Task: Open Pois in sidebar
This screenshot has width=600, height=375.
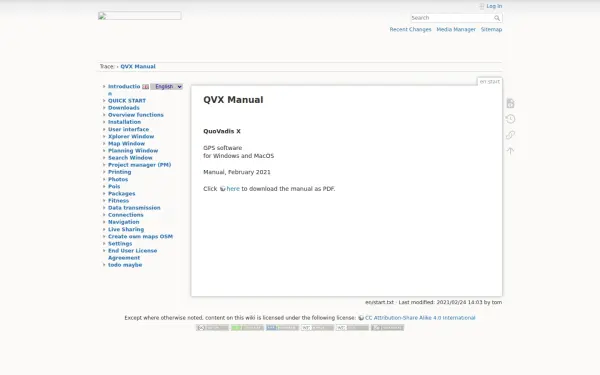Action: pyautogui.click(x=114, y=186)
